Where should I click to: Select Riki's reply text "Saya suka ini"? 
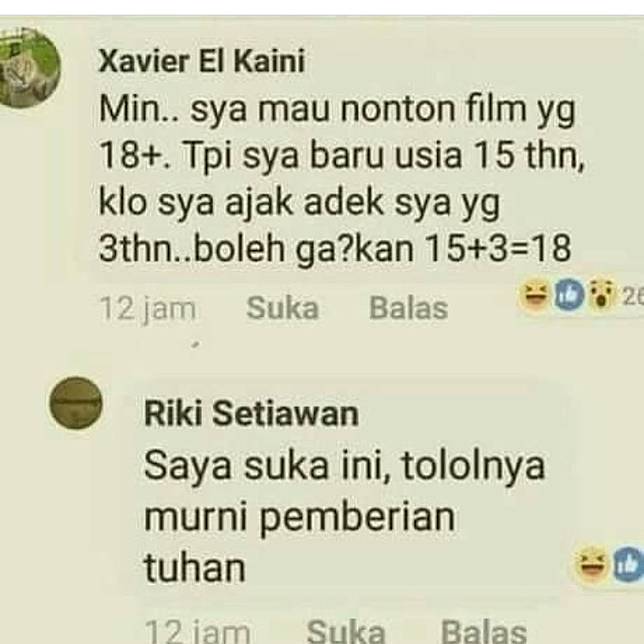(x=267, y=466)
